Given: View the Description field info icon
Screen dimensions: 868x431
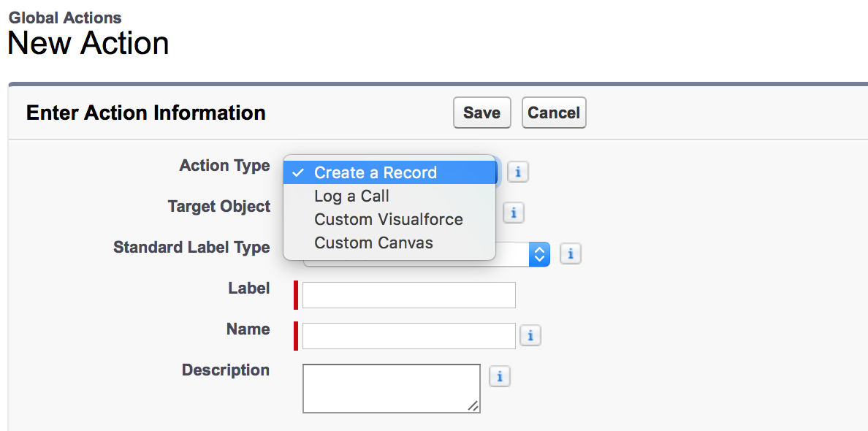Looking at the screenshot, I should point(499,376).
